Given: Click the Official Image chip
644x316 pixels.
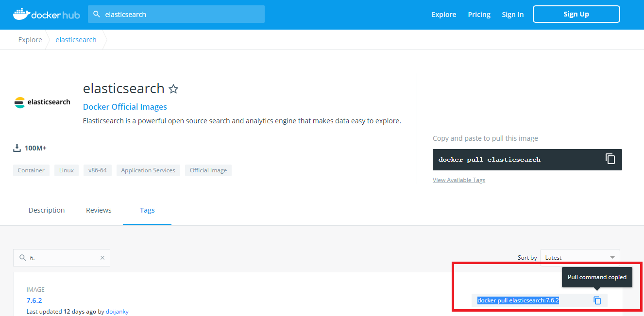Looking at the screenshot, I should (x=208, y=170).
